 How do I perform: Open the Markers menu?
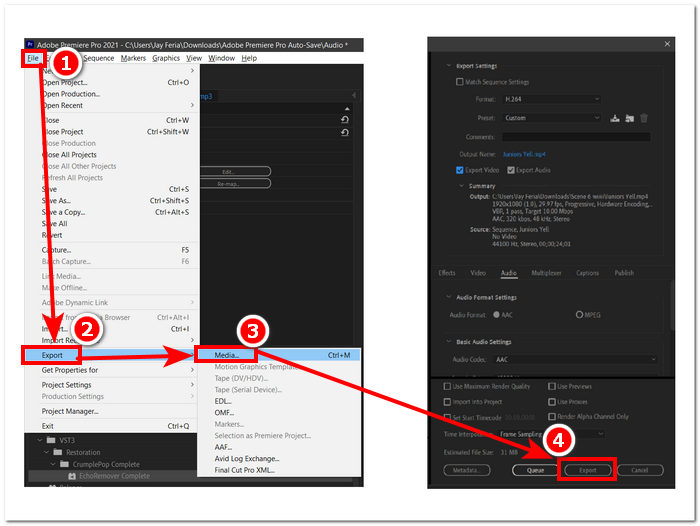click(133, 58)
